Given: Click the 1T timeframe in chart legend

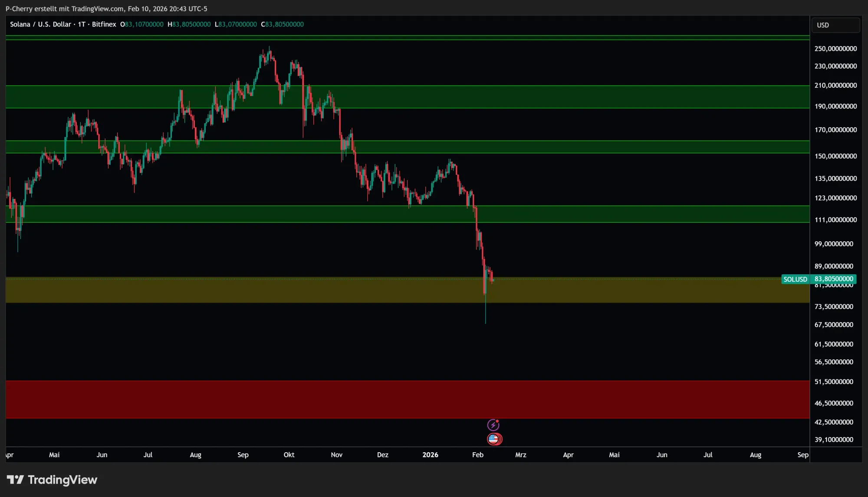Looking at the screenshot, I should (x=81, y=24).
